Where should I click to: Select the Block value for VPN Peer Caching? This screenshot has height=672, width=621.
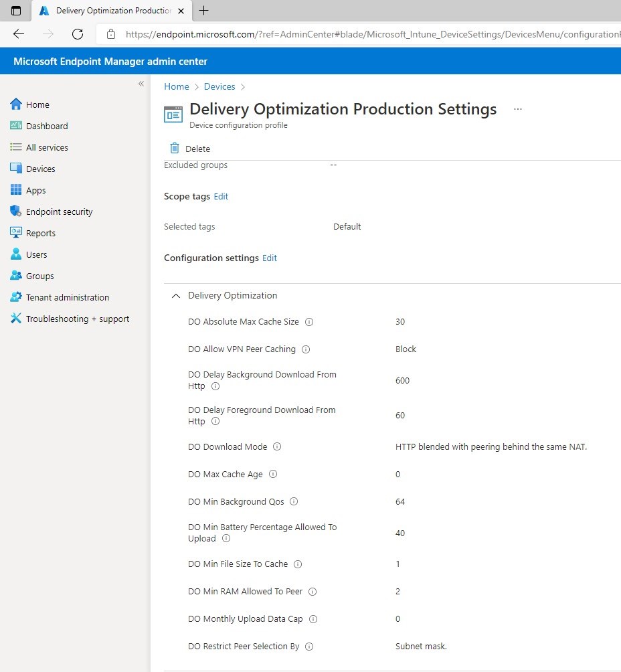[x=406, y=349]
